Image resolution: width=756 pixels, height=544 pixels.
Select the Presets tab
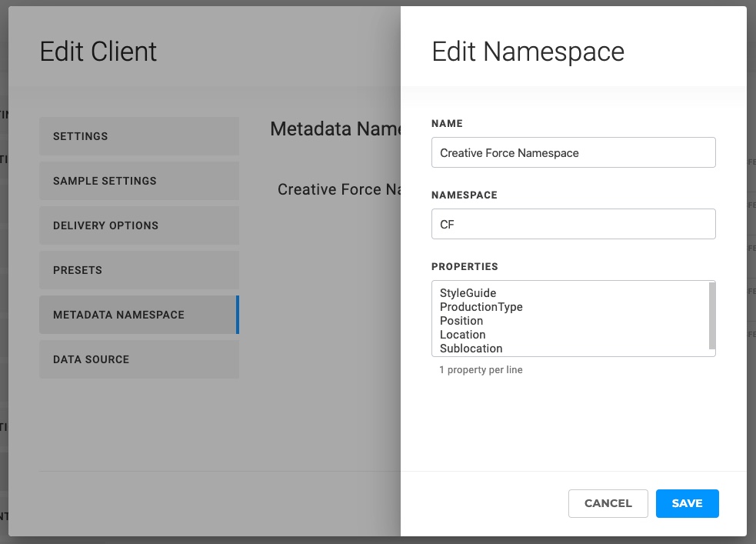click(x=138, y=270)
